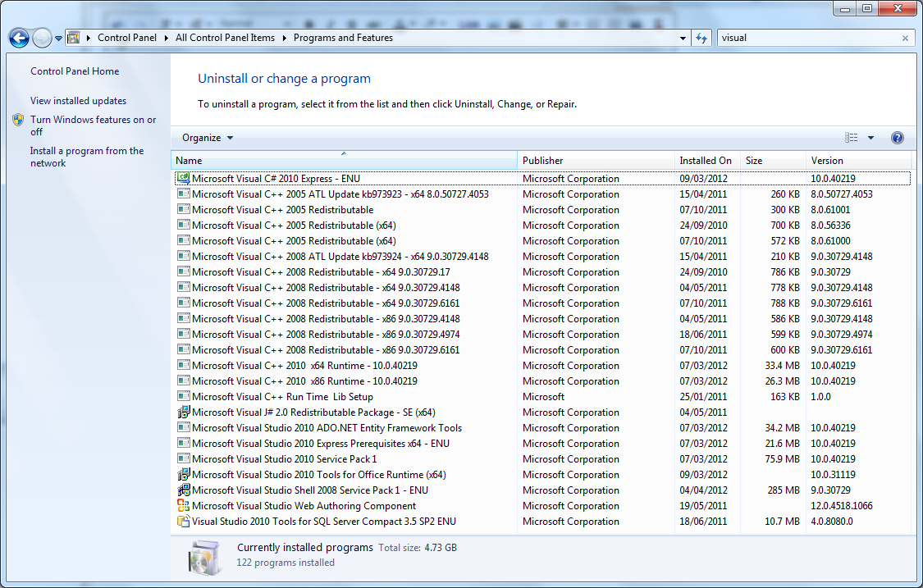
Task: Select C++ 2005 Redistributable (x64) version 8.0.61000
Action: click(543, 241)
